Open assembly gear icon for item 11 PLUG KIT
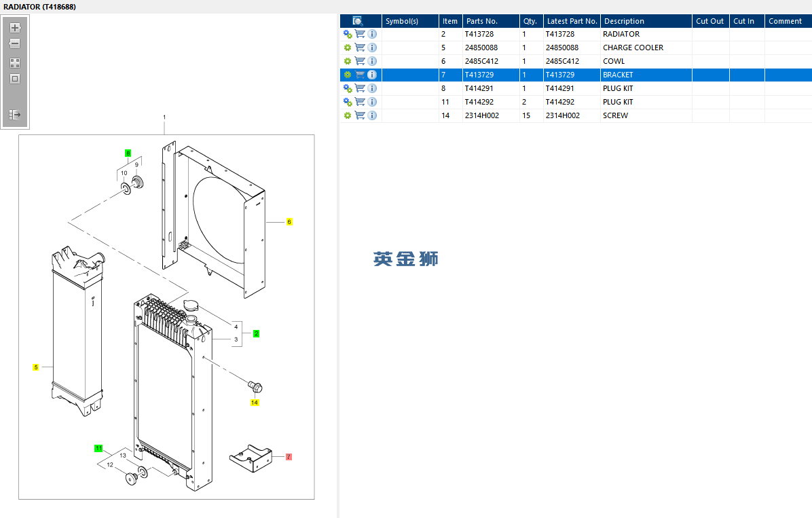Screen dimensions: 812x518 [348, 102]
